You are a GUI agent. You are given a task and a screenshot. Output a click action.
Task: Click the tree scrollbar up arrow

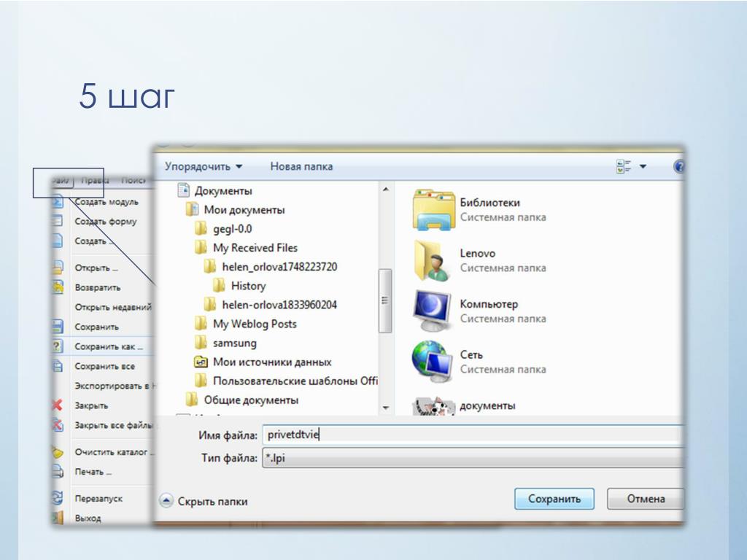386,190
